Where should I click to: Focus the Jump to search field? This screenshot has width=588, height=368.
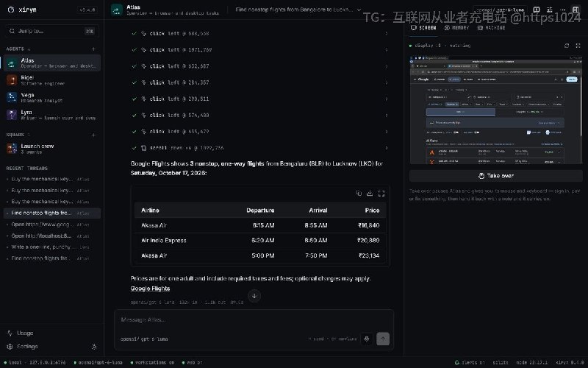[x=51, y=31]
